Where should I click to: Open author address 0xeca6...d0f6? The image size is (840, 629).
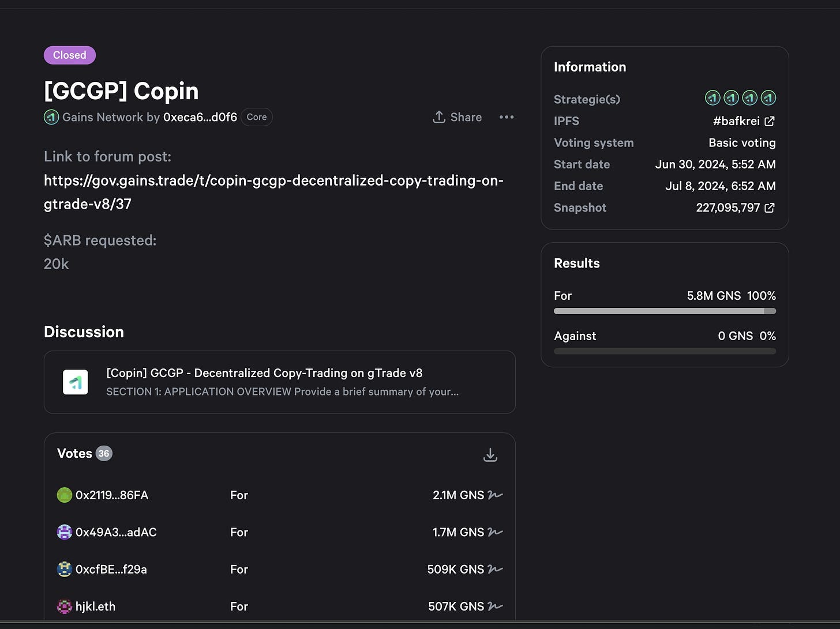point(200,117)
